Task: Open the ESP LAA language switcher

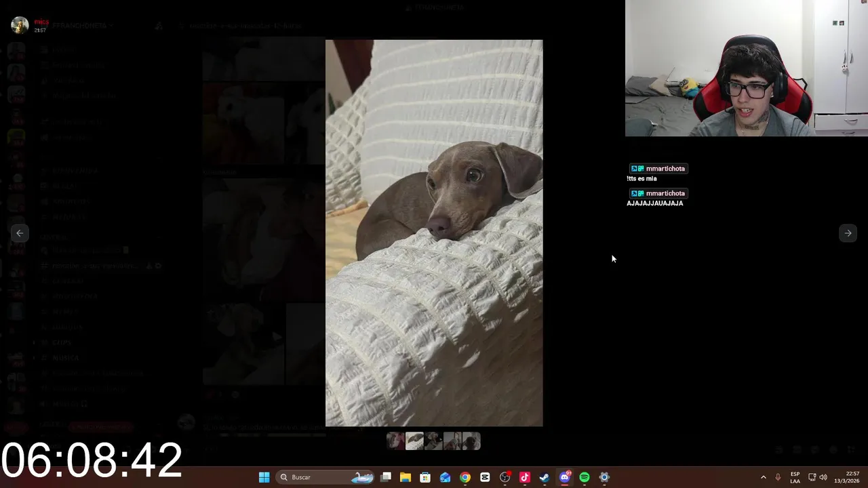Action: pyautogui.click(x=795, y=477)
